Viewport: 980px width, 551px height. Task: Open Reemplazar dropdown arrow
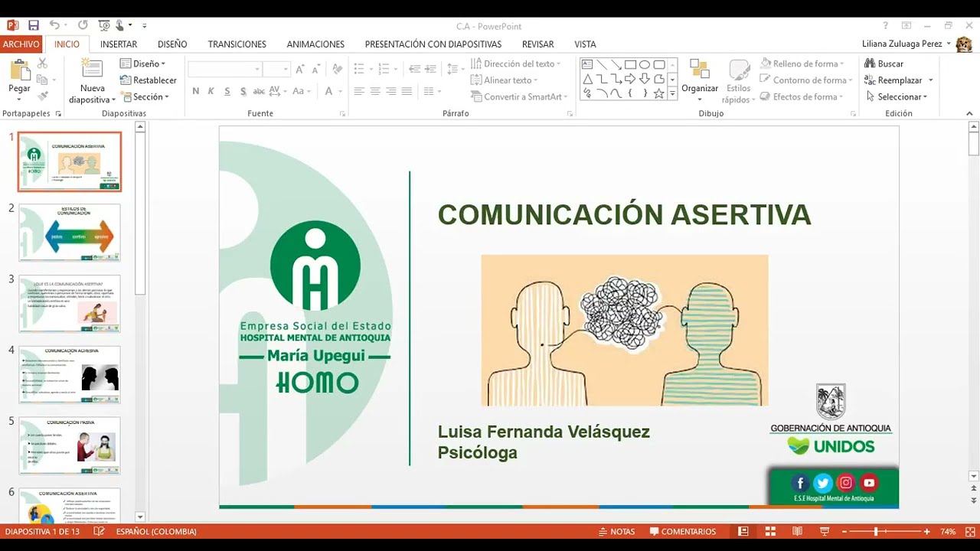click(931, 80)
